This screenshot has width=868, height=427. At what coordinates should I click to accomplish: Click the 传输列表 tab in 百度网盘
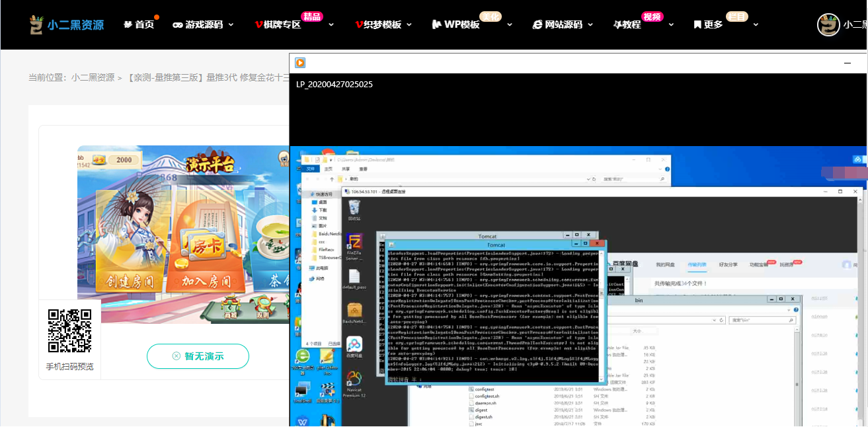click(696, 264)
